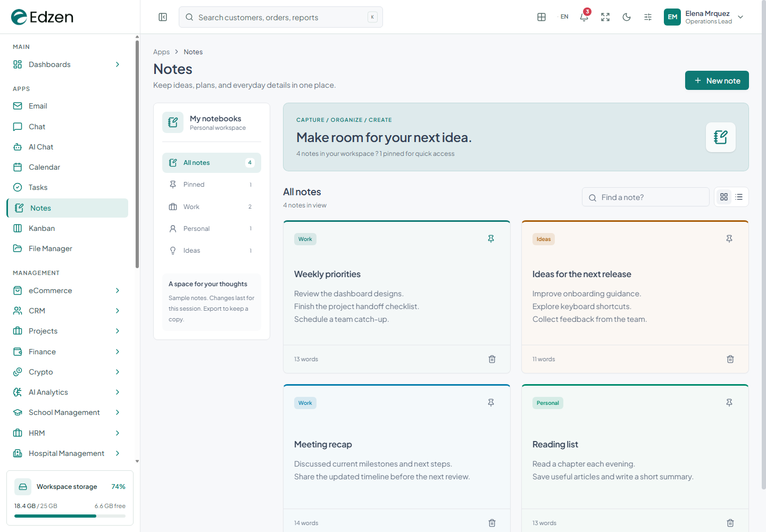Create a note with New note button
The height and width of the screenshot is (532, 766).
(x=717, y=80)
